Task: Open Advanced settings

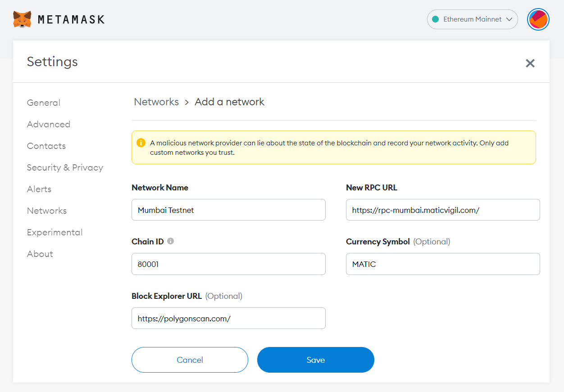Action: tap(48, 124)
